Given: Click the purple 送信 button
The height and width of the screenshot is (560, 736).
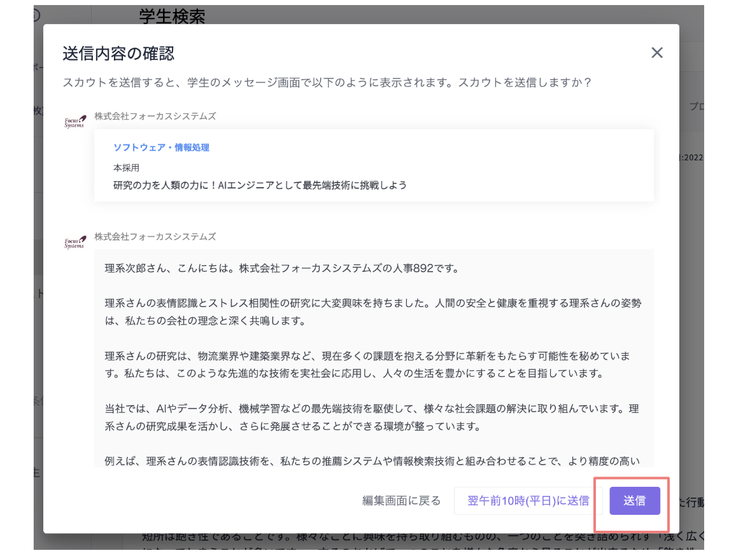Looking at the screenshot, I should 634,501.
